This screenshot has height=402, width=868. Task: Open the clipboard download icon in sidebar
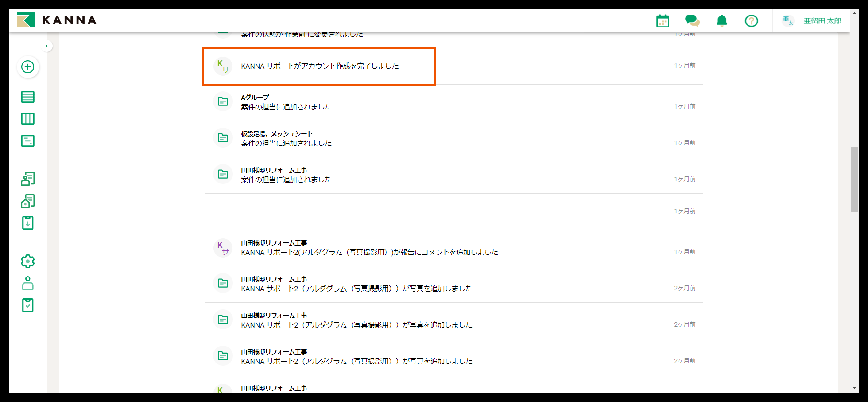pos(28,223)
